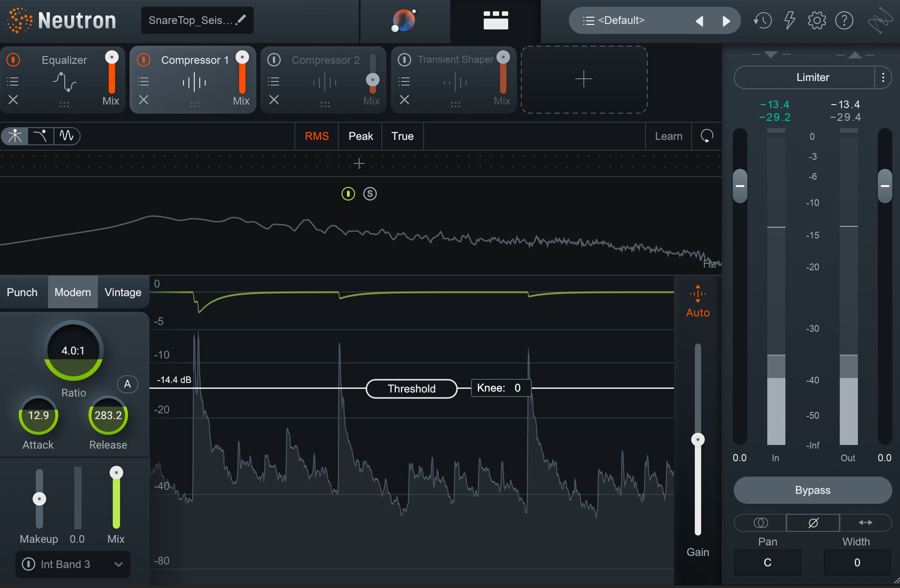Image resolution: width=900 pixels, height=588 pixels.
Task: Click the input gain fader handle
Action: (740, 186)
